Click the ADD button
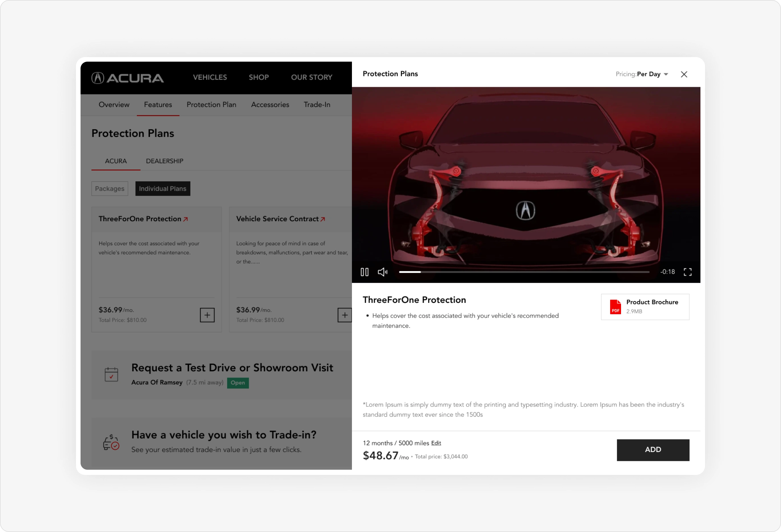 pyautogui.click(x=653, y=450)
